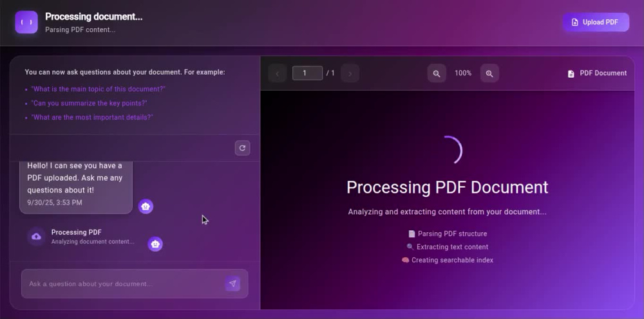This screenshot has height=319, width=644.
Task: Click bot avatar beside Processing PDF status
Action: [155, 244]
